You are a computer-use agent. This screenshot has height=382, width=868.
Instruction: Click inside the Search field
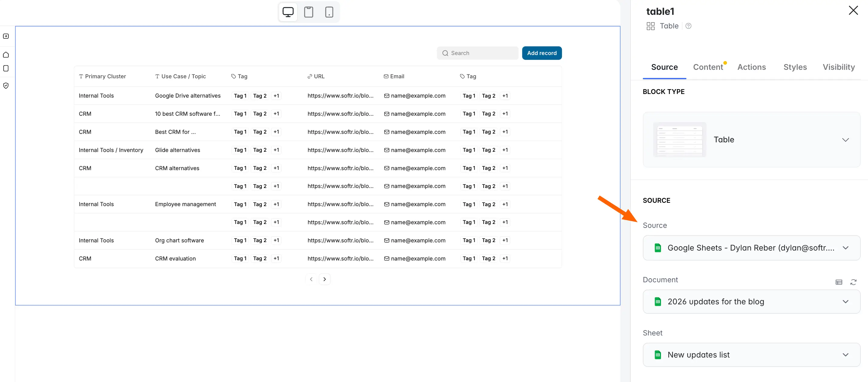478,53
